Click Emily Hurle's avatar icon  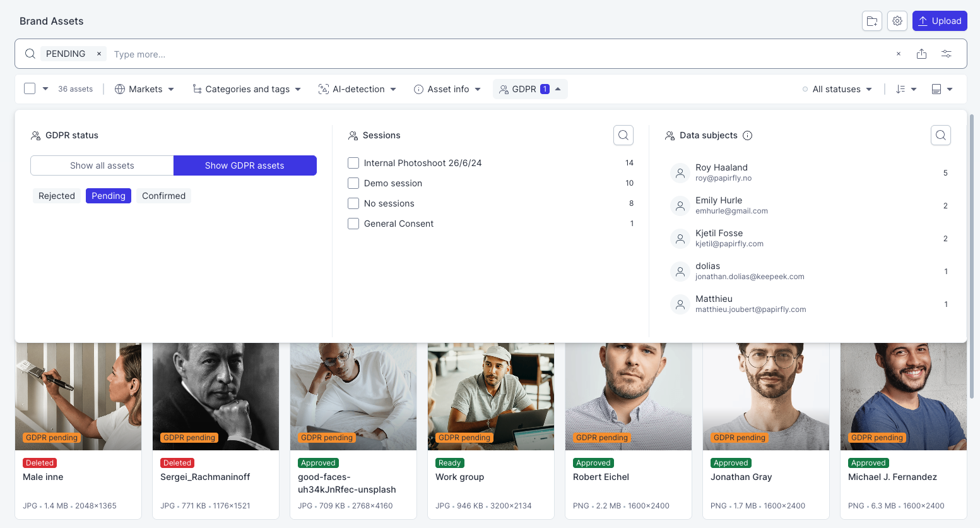[680, 206]
